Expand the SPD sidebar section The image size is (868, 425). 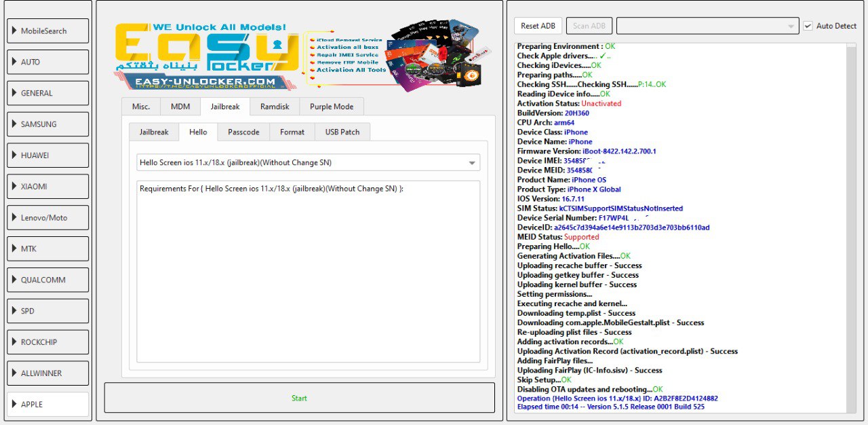(47, 311)
